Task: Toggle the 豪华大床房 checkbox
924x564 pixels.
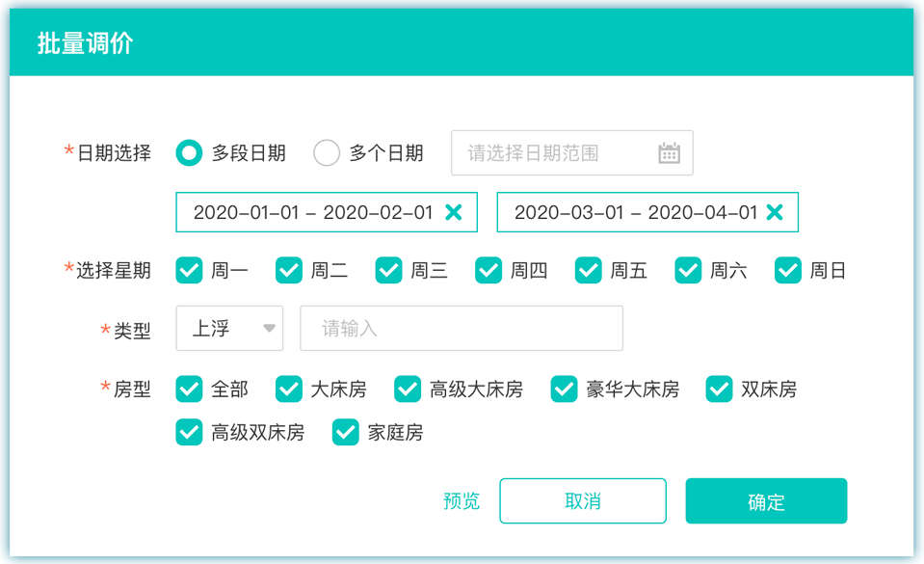Action: tap(564, 389)
